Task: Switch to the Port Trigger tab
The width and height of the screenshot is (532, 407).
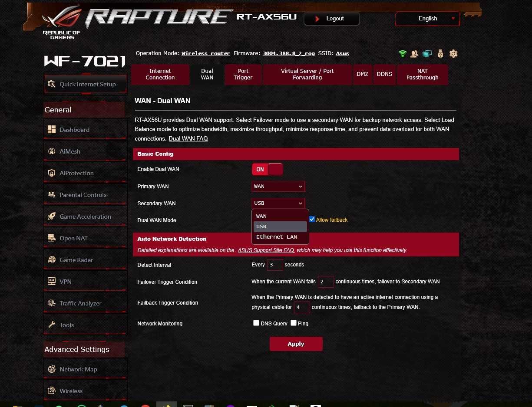Action: (x=243, y=74)
